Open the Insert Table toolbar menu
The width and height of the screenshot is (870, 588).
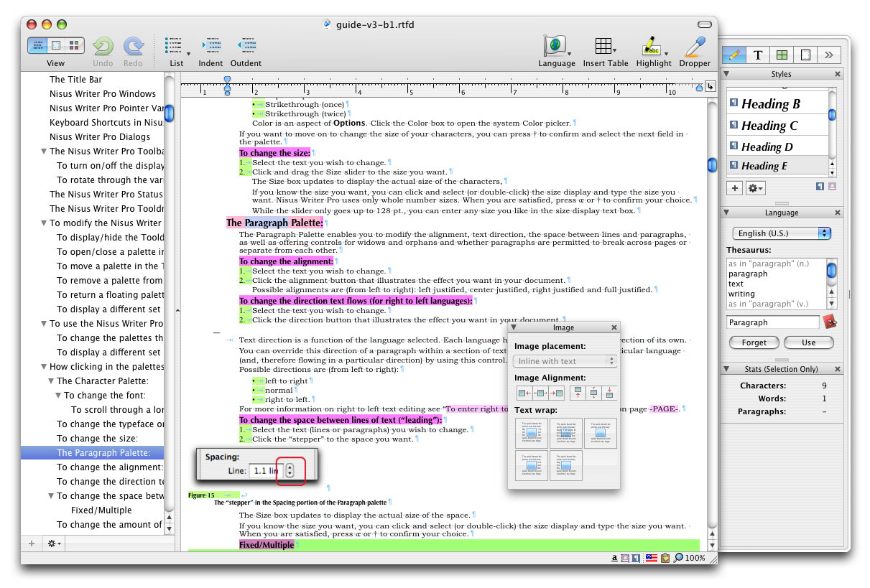tap(606, 46)
